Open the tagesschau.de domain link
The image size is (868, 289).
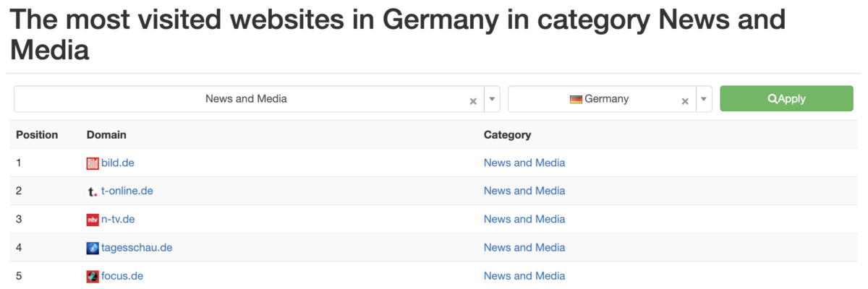tap(137, 248)
